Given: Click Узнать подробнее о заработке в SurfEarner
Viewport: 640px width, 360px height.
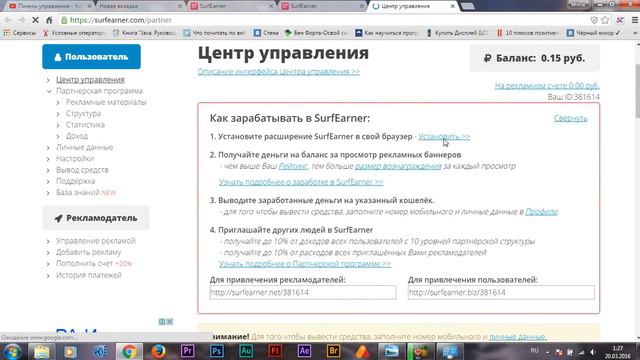Looking at the screenshot, I should tap(301, 182).
